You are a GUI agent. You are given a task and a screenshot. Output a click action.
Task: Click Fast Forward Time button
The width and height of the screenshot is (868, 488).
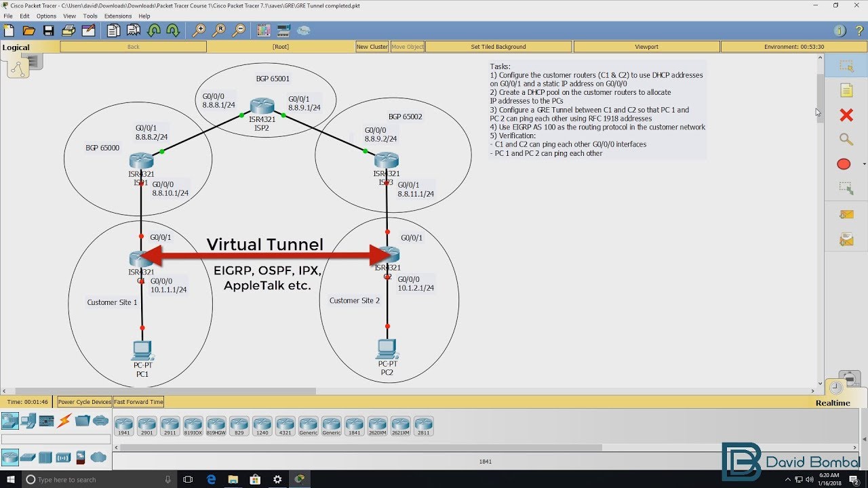(x=138, y=402)
